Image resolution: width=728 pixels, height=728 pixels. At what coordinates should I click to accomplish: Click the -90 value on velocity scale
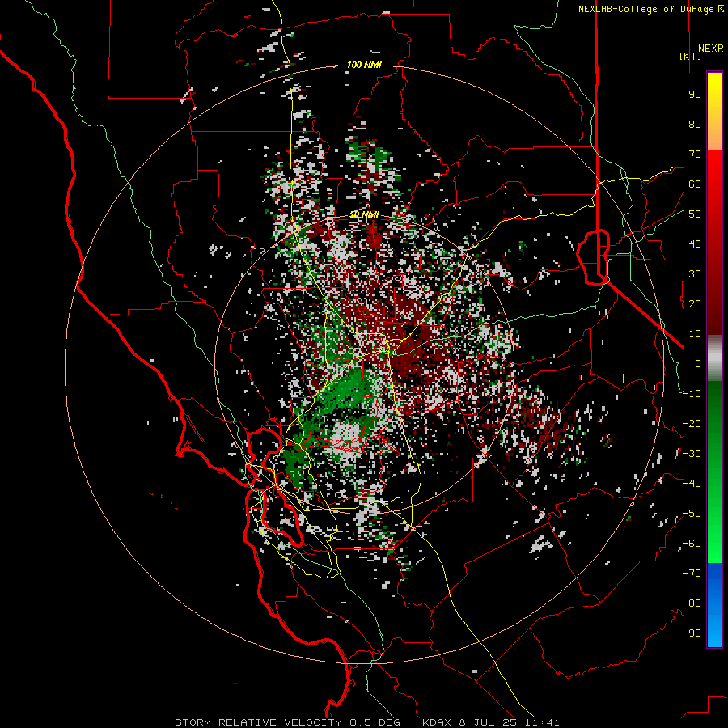click(692, 633)
